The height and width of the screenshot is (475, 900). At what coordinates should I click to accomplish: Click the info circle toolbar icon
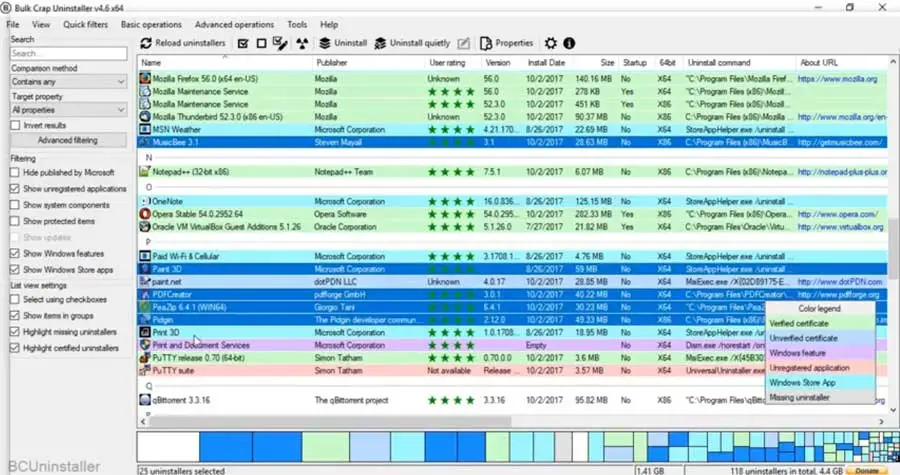click(x=569, y=43)
